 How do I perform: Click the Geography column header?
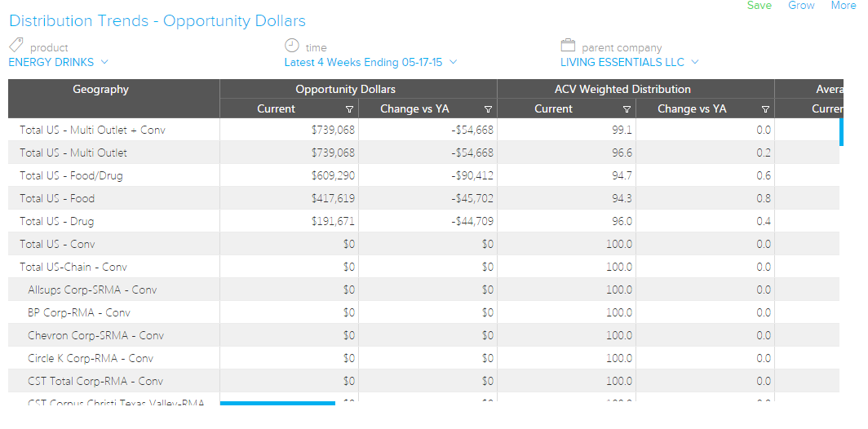click(x=101, y=90)
